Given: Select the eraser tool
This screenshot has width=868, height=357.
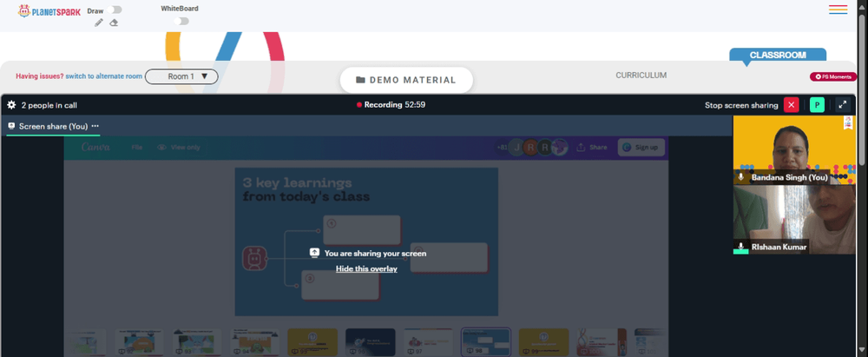Looking at the screenshot, I should click(x=114, y=23).
